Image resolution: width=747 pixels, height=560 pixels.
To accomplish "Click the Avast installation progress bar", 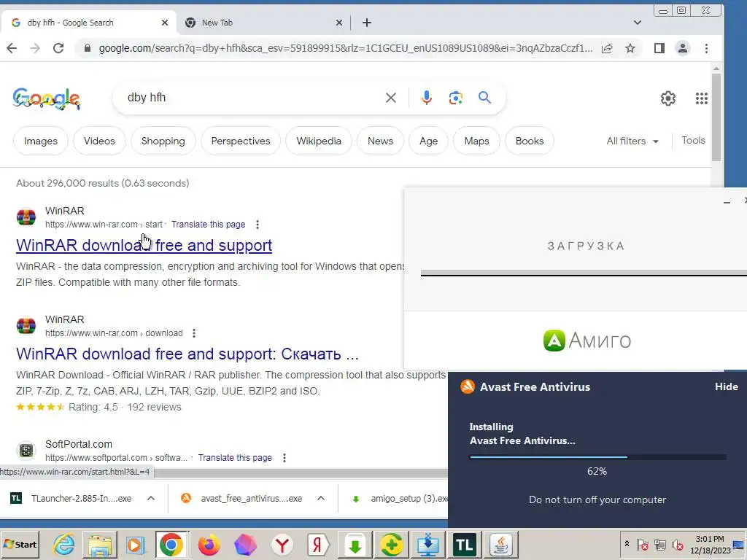I will [x=597, y=457].
